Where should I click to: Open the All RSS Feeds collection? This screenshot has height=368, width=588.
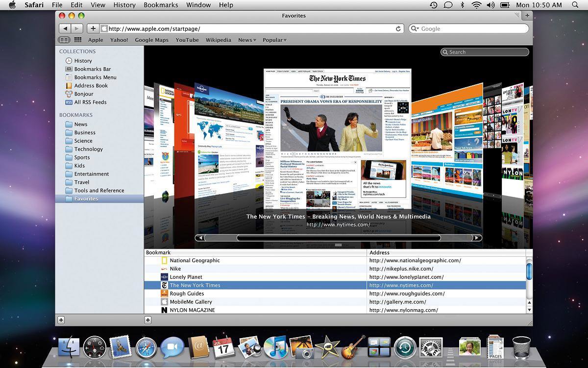(x=90, y=102)
